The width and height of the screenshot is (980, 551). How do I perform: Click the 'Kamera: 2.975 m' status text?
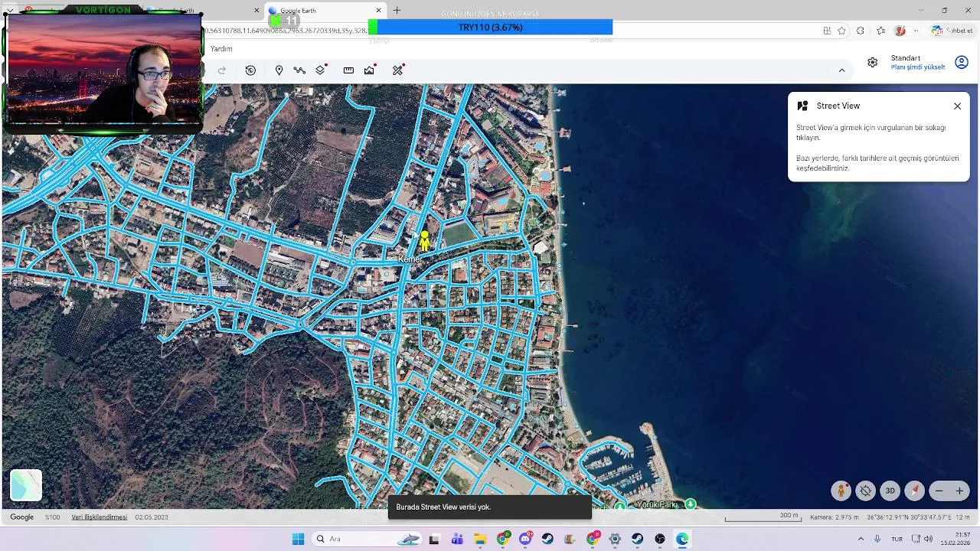[835, 517]
